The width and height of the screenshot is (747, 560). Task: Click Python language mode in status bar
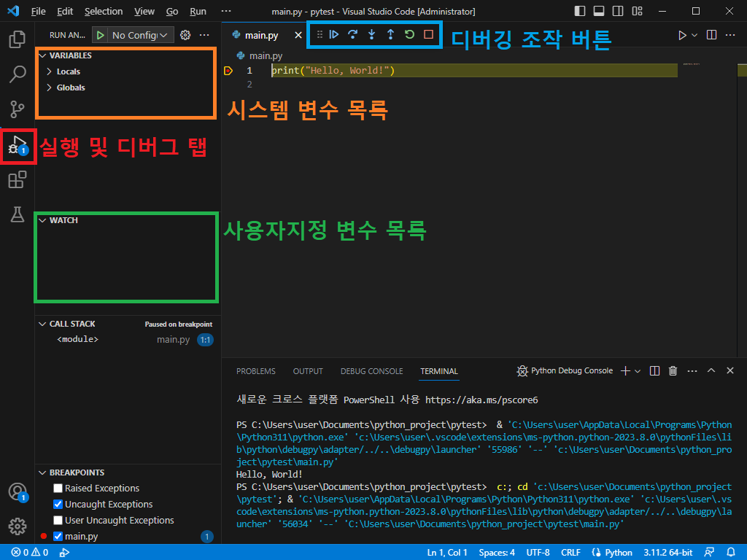(613, 553)
